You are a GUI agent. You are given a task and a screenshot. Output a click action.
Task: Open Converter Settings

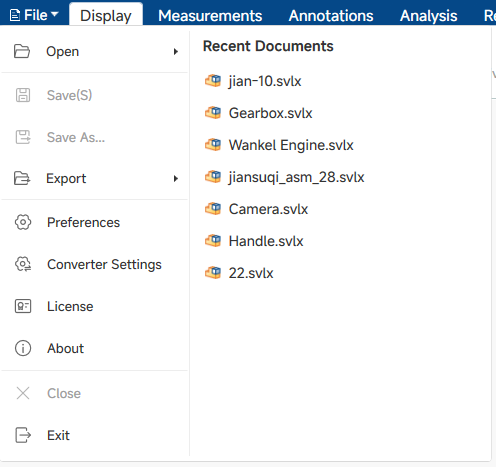click(x=95, y=264)
